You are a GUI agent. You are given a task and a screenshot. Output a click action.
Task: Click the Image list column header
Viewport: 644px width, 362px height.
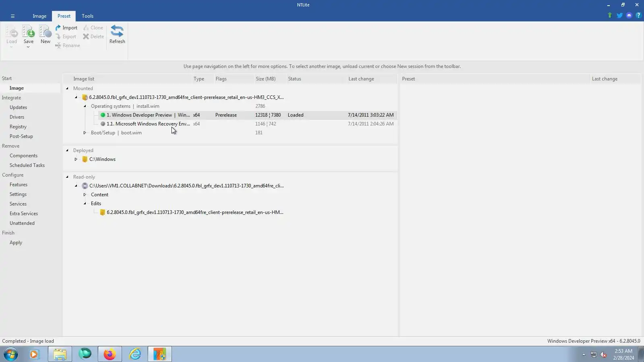(127, 79)
